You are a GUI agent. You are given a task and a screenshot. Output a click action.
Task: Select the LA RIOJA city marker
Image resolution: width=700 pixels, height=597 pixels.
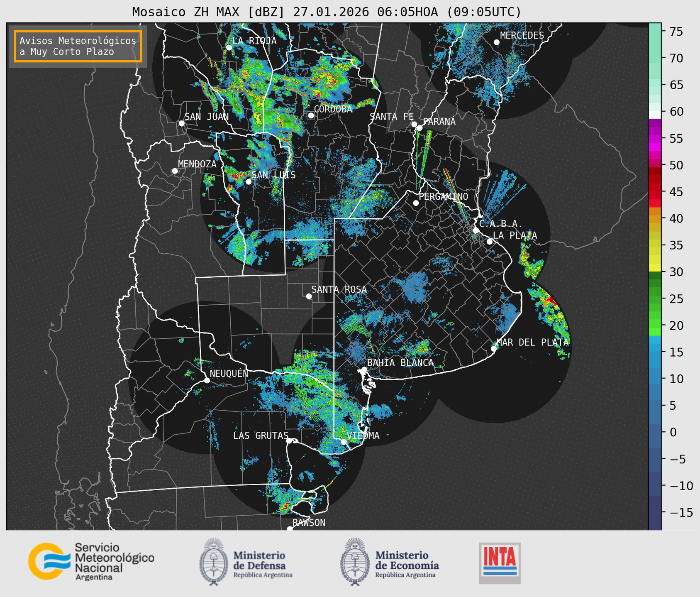click(x=229, y=48)
